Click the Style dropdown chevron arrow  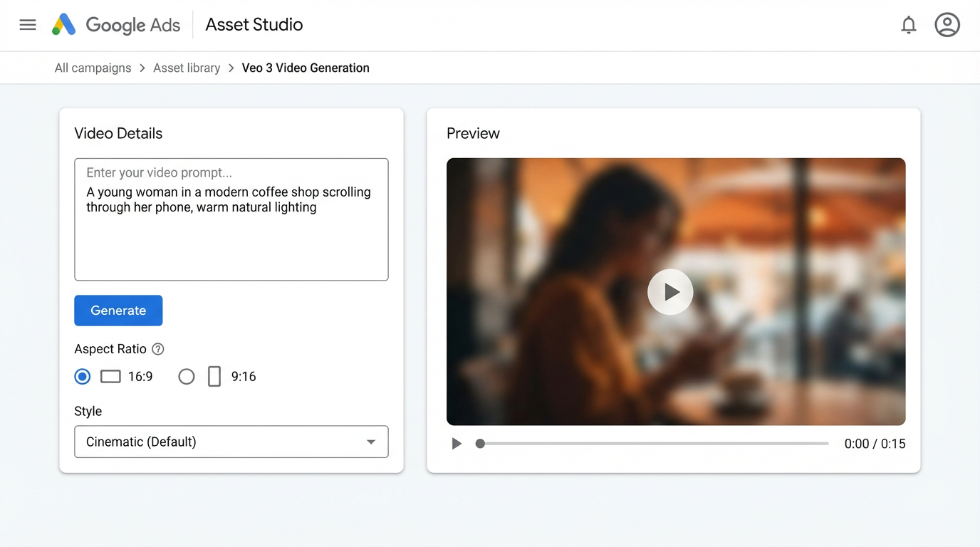(x=371, y=442)
